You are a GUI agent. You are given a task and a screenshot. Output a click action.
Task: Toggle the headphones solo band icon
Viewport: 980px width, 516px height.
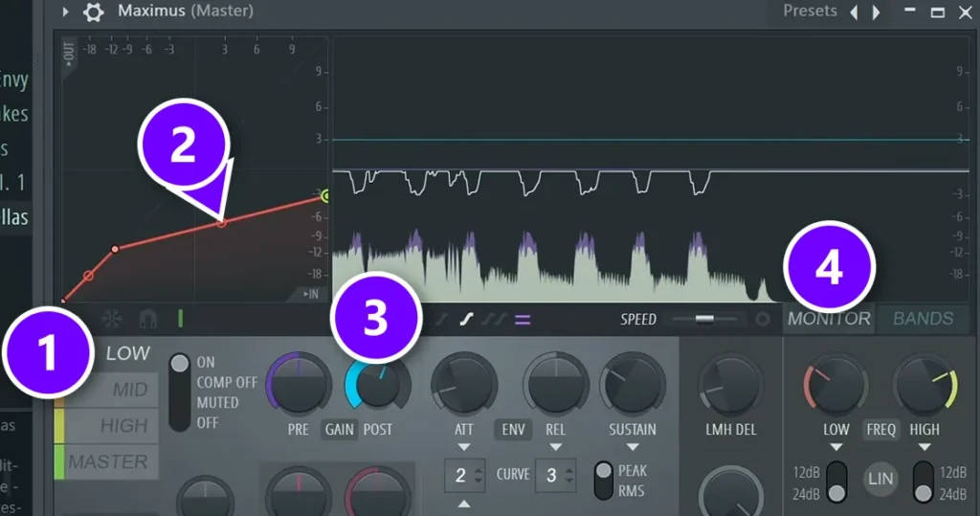(x=147, y=319)
